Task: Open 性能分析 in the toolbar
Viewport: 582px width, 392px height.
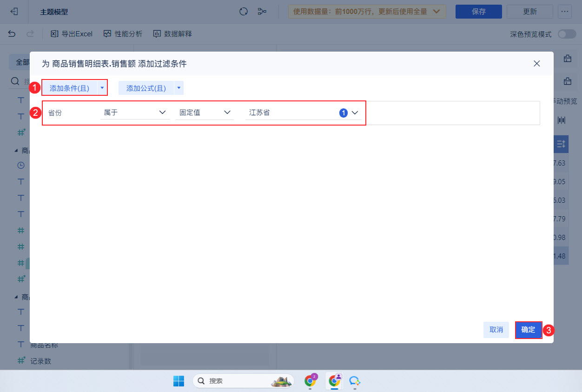Action: pos(123,33)
